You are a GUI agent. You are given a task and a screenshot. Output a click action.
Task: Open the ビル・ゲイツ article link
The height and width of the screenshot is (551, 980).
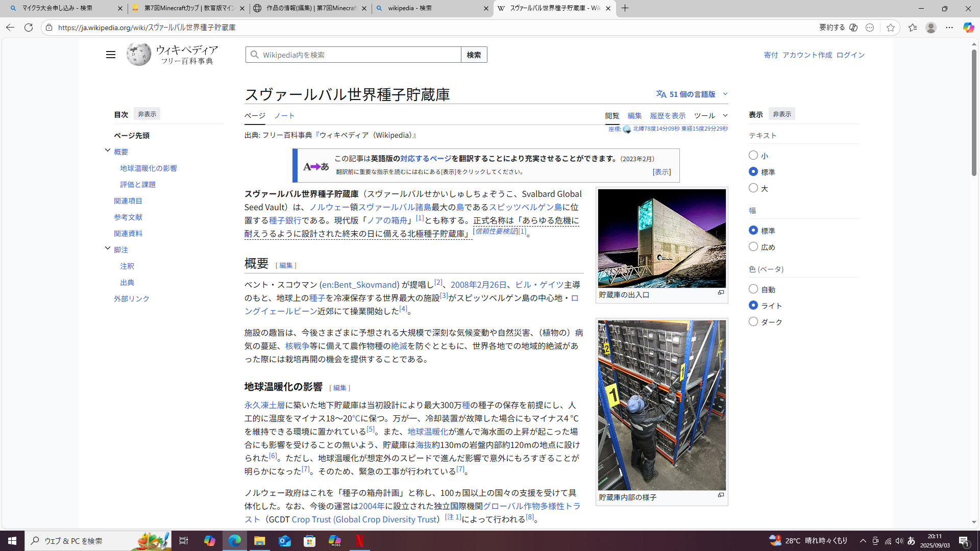tap(539, 285)
